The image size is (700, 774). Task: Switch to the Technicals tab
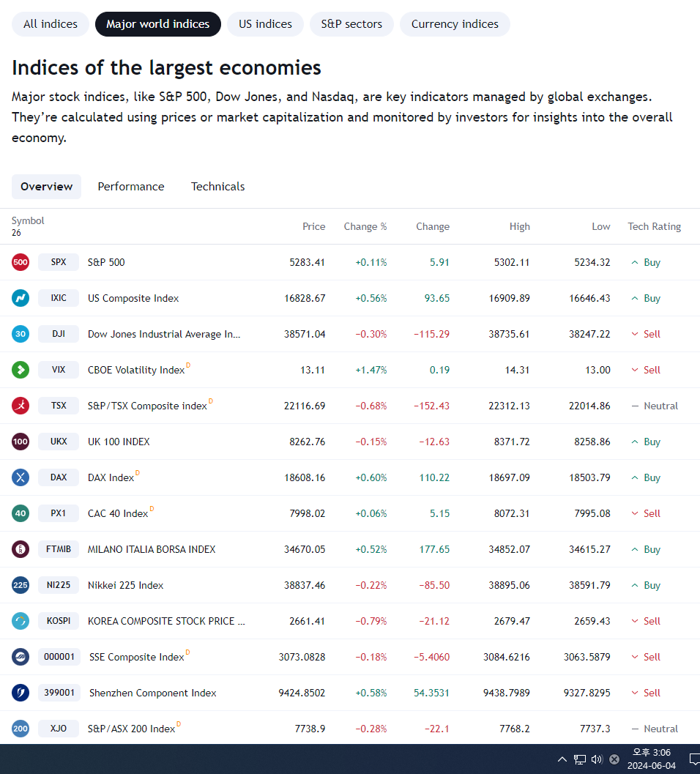(217, 187)
